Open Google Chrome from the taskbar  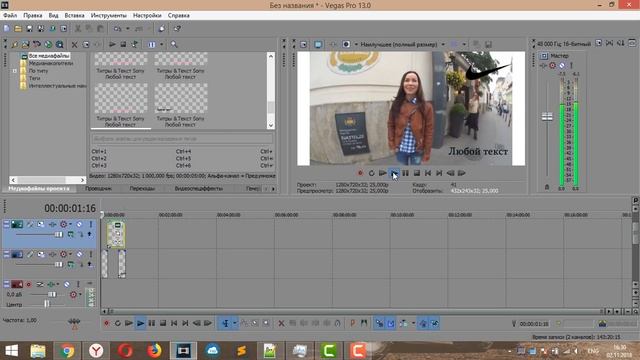point(67,351)
